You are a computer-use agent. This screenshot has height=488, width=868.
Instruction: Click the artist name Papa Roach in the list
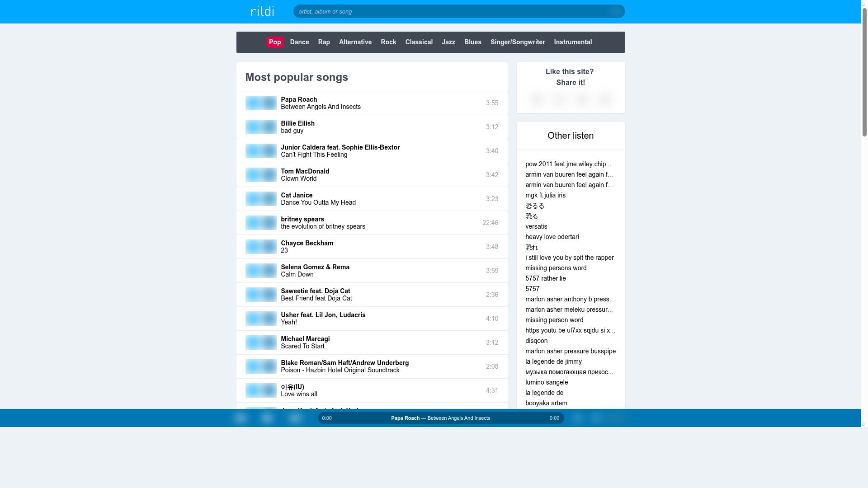pyautogui.click(x=298, y=99)
